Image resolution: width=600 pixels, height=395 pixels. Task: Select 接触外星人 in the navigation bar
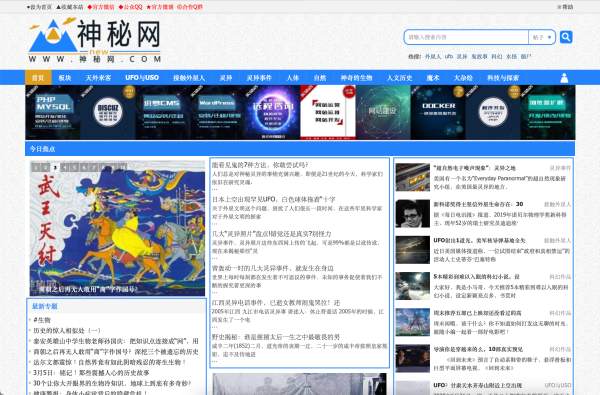point(189,78)
